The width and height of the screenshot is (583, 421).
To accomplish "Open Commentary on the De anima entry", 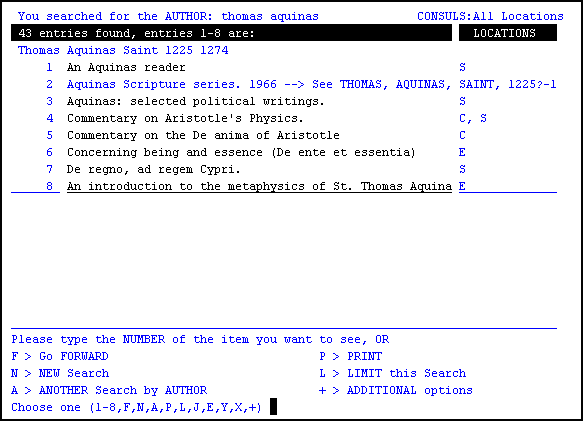I will [x=203, y=135].
